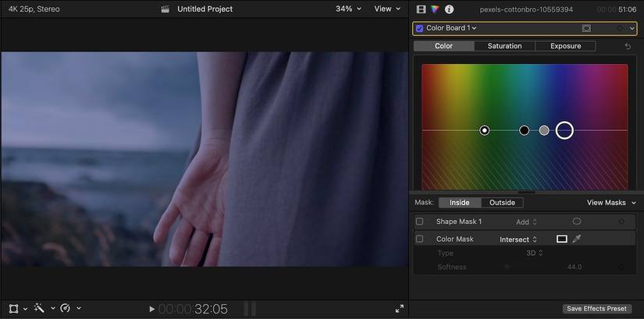Switch to the Color tab
This screenshot has height=319, width=644.
tap(443, 46)
